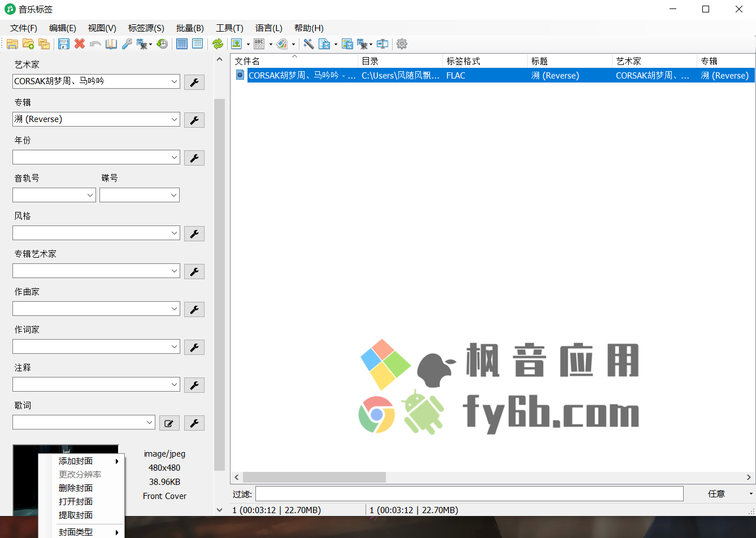Click the tag label toolbar icon
This screenshot has width=756, height=538.
point(282,44)
